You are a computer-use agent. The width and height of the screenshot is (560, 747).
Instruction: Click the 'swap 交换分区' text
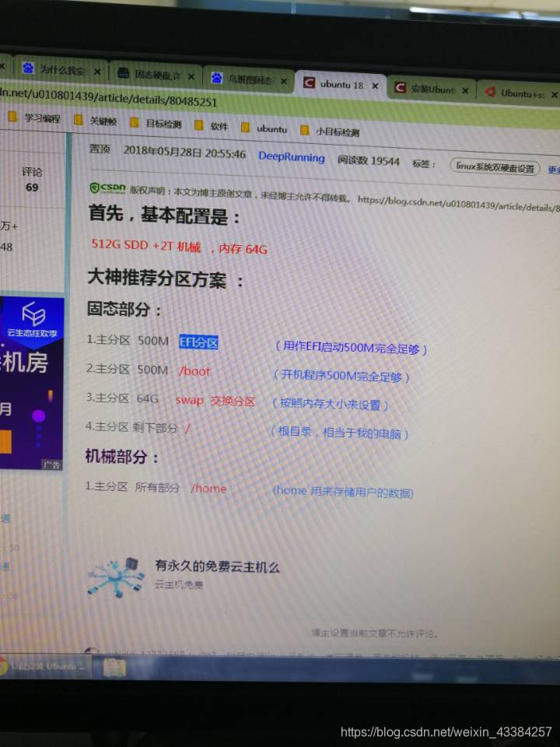(x=215, y=401)
